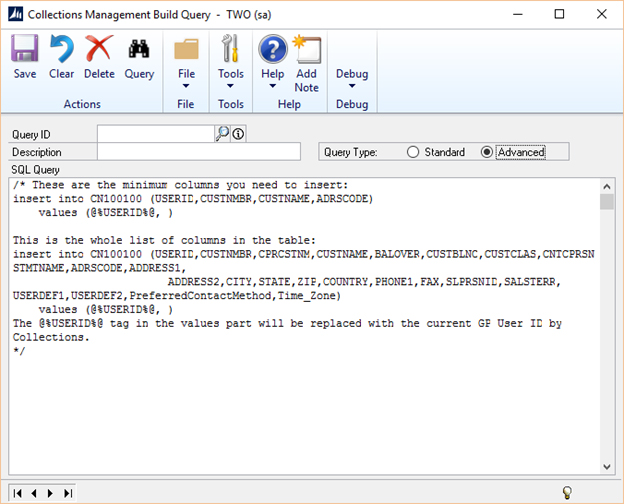Image resolution: width=624 pixels, height=504 pixels.
Task: Close the Build Query window
Action: 602,14
